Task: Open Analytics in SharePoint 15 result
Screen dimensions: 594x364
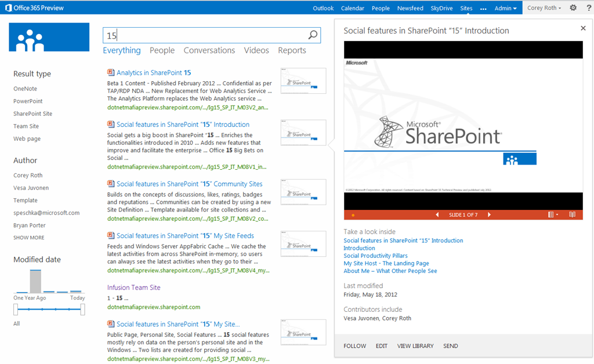Action: tap(154, 72)
